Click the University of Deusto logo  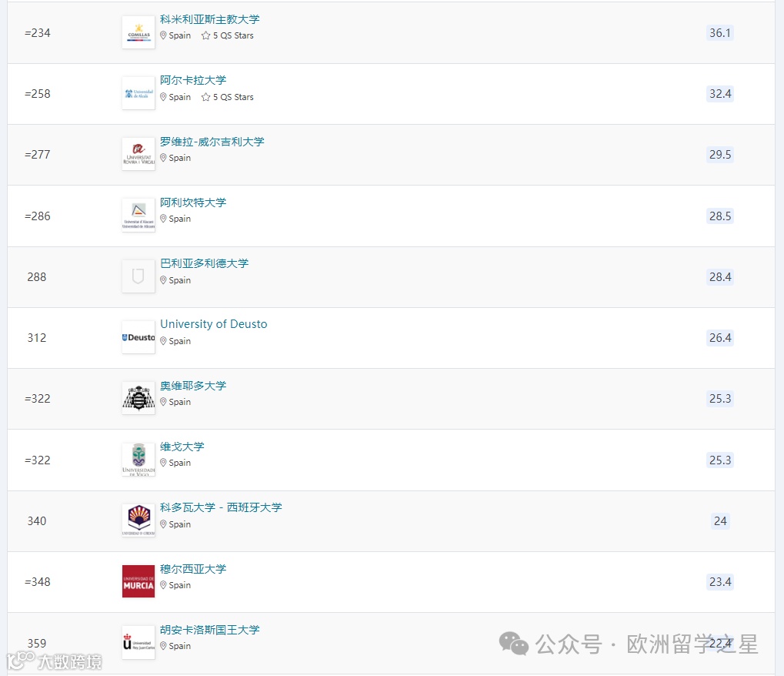click(138, 336)
